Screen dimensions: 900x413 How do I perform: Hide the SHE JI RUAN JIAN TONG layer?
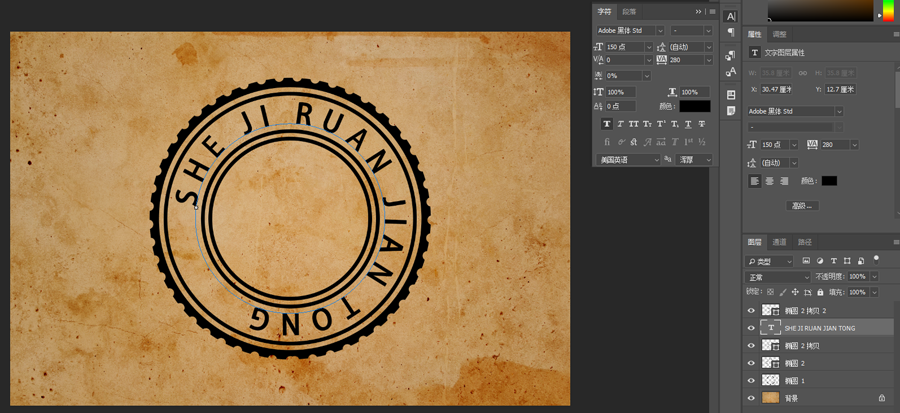pos(751,328)
